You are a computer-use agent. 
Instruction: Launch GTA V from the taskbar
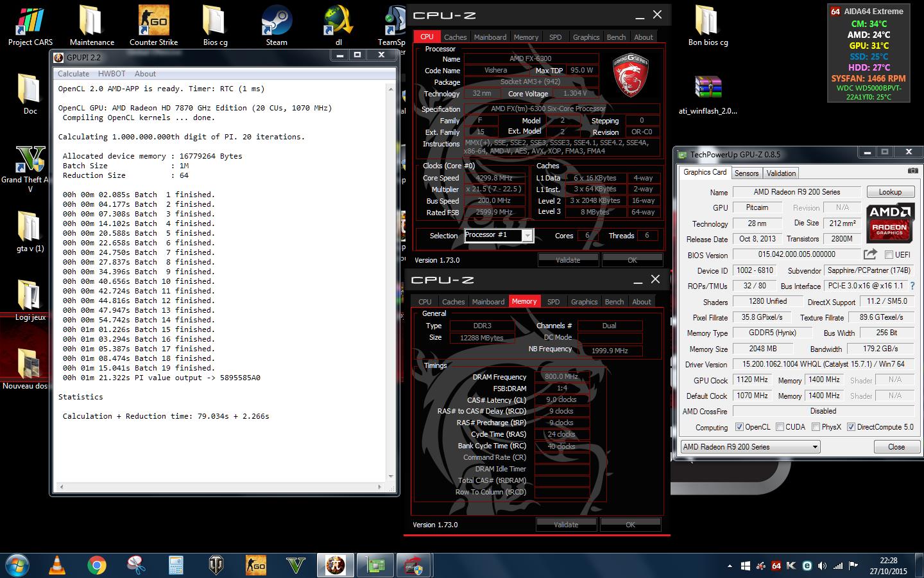296,565
